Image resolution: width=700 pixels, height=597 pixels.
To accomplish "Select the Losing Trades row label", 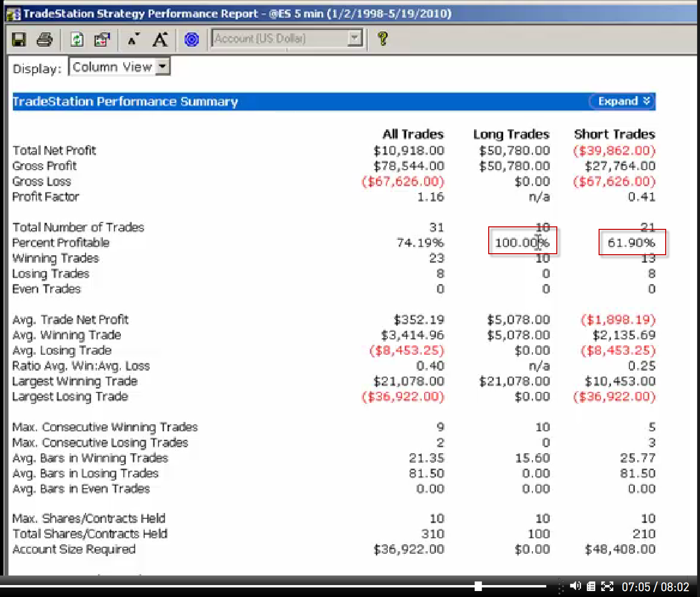I will click(x=51, y=274).
